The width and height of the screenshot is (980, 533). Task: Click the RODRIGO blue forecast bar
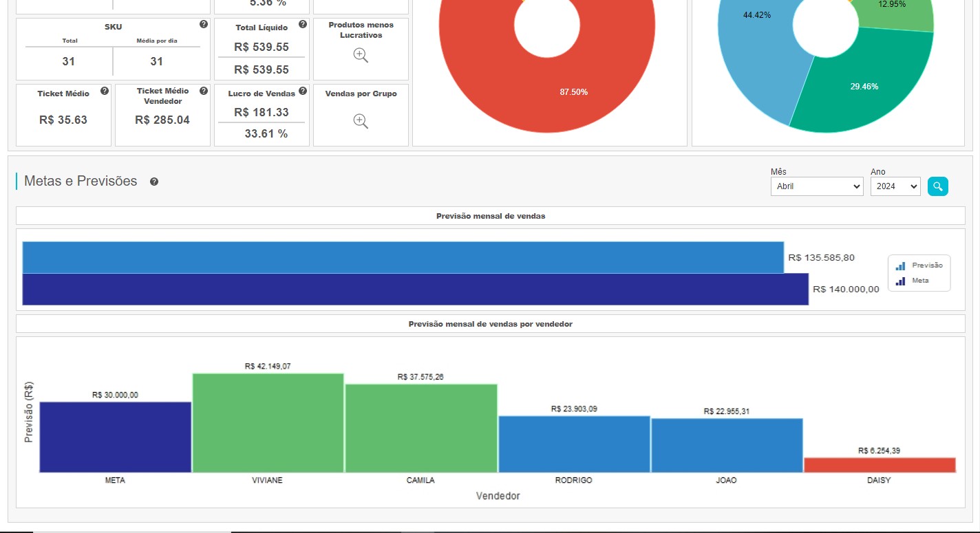coord(574,444)
